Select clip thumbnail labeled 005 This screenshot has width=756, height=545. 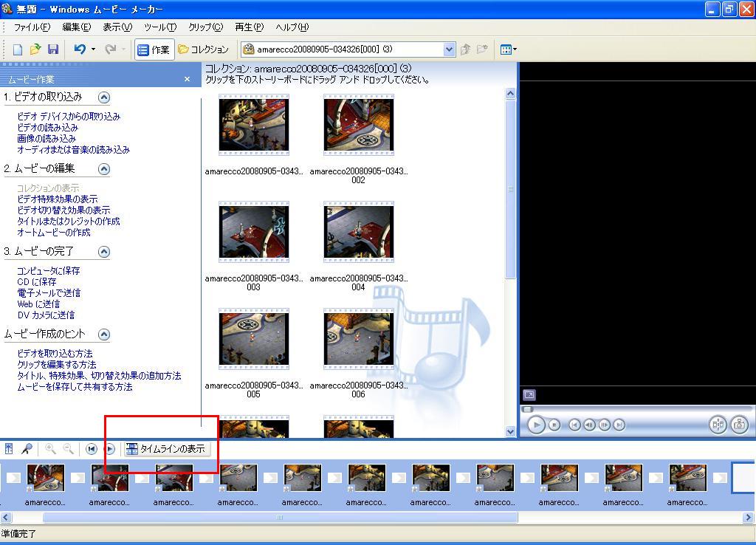(254, 339)
